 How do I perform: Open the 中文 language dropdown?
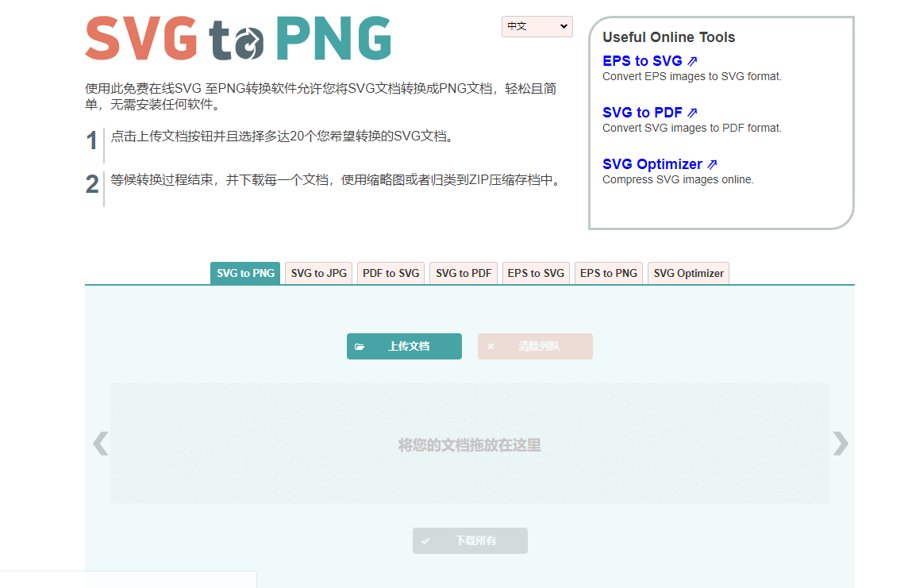click(x=537, y=26)
